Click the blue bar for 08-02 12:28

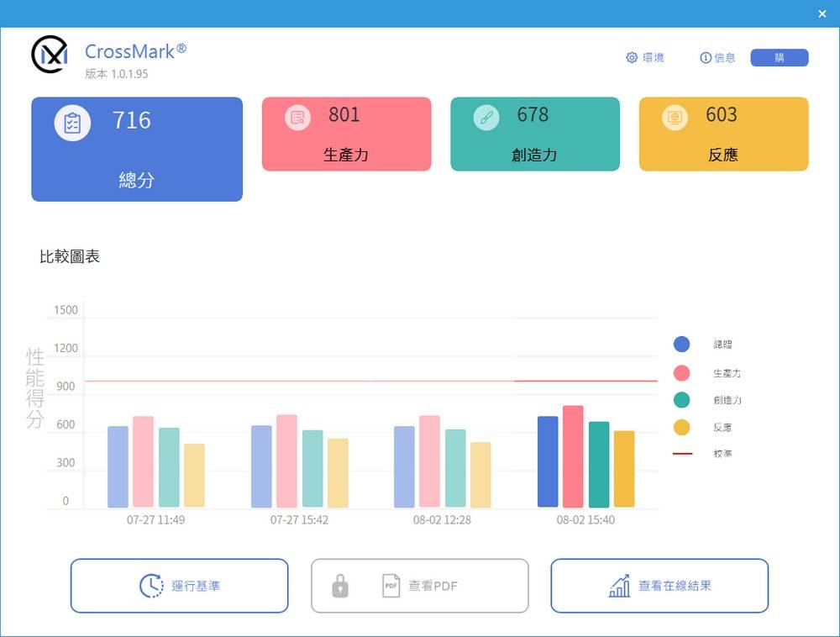point(405,466)
